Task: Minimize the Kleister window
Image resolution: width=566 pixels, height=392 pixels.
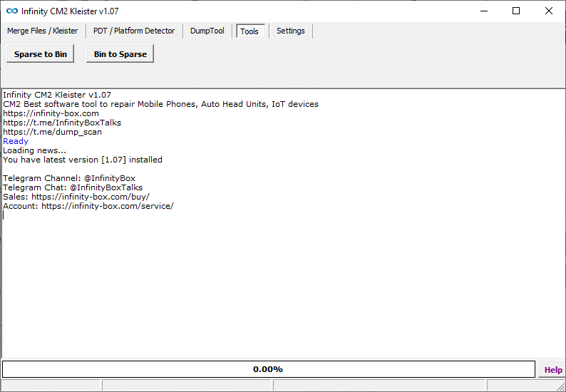Action: 484,11
